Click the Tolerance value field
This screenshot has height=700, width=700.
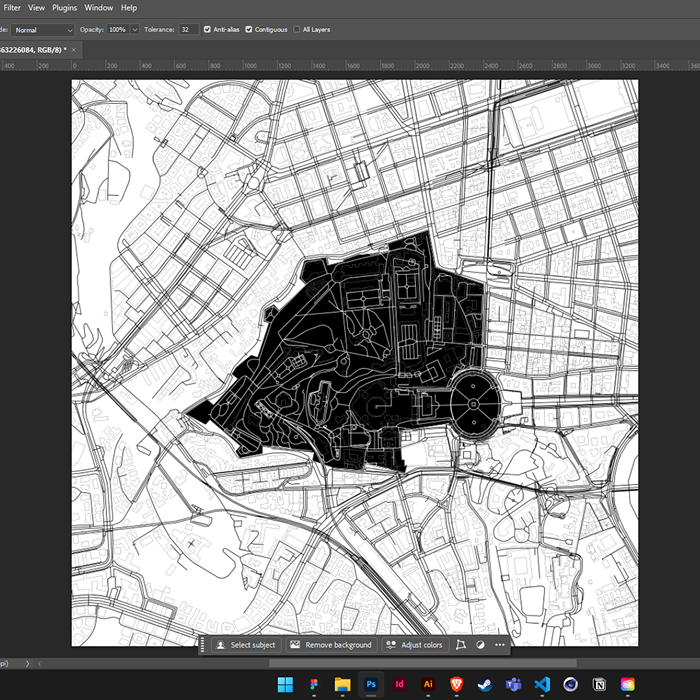[x=187, y=30]
